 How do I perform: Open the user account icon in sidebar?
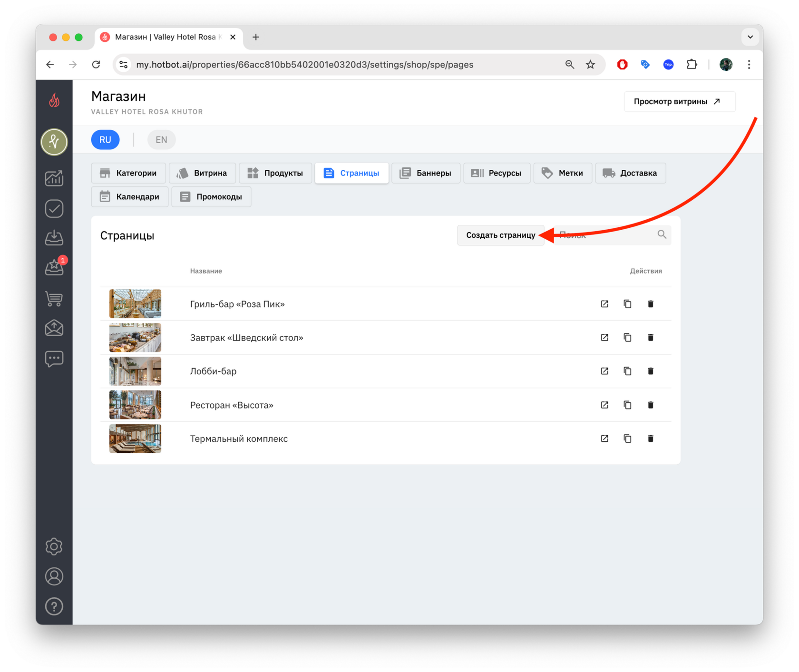pos(54,576)
